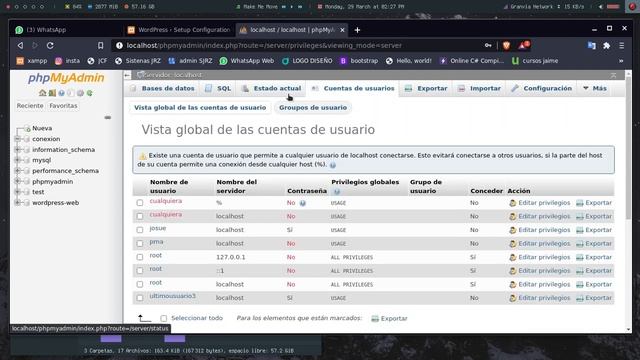Check the root ::1 checkbox
The image size is (640, 360).
pos(140,270)
